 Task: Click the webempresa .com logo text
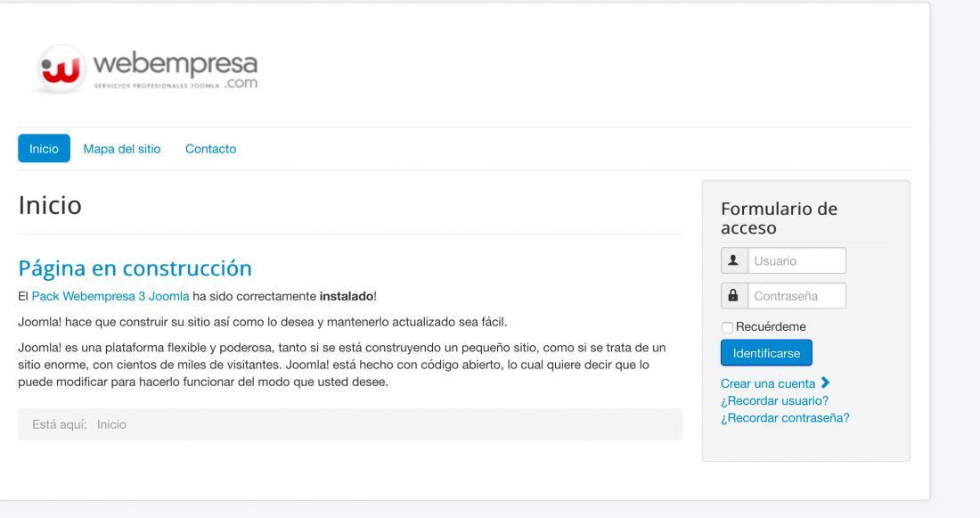pyautogui.click(x=176, y=70)
